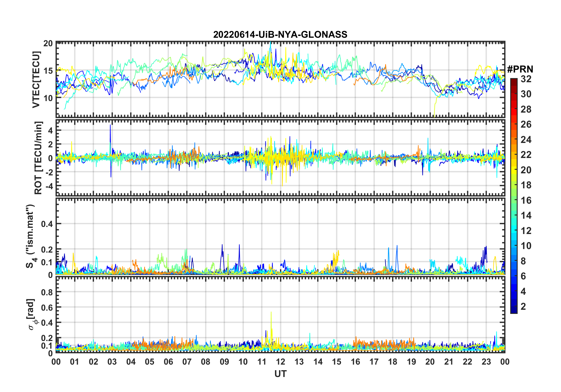The width and height of the screenshot is (561, 392).
Task: Click colorbar tick label 24
Action: tap(526, 139)
